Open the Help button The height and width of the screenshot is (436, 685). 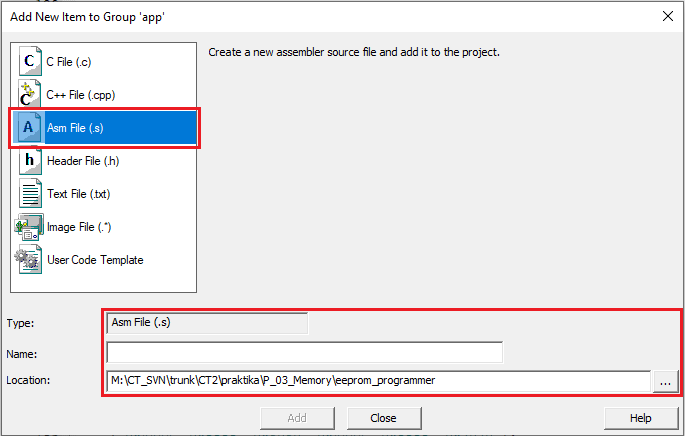pyautogui.click(x=640, y=418)
